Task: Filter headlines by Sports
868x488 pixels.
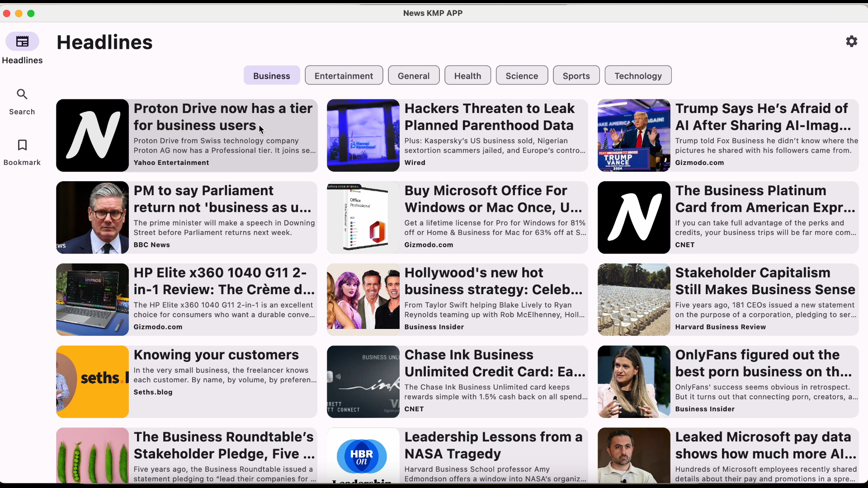Action: pyautogui.click(x=576, y=75)
